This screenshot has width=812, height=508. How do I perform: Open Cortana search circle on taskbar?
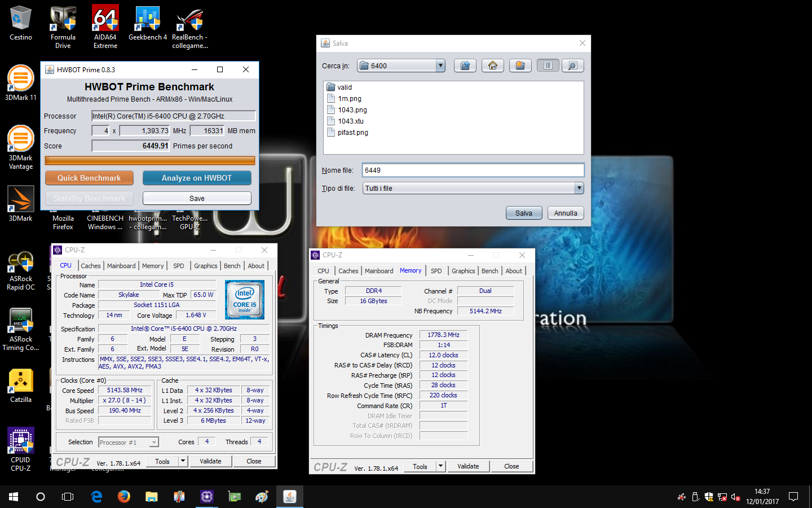[41, 497]
